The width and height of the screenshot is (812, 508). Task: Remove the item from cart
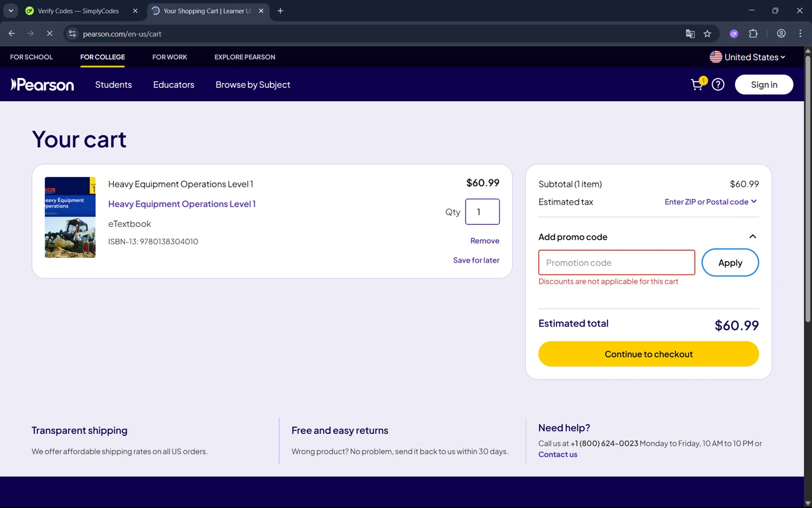click(x=484, y=241)
